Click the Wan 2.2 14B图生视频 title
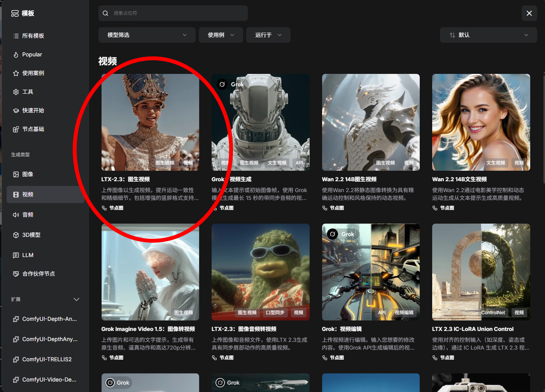Viewport: 545px width, 392px height. (x=349, y=179)
